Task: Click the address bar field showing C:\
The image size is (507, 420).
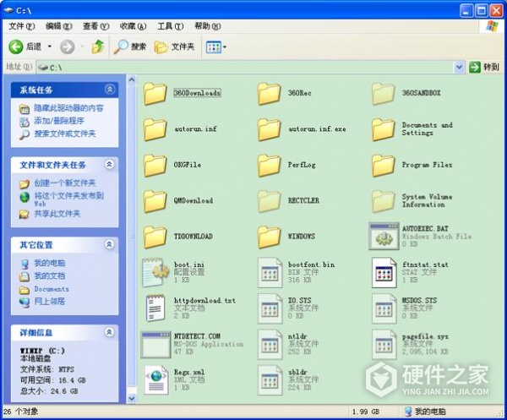Action: pos(246,68)
